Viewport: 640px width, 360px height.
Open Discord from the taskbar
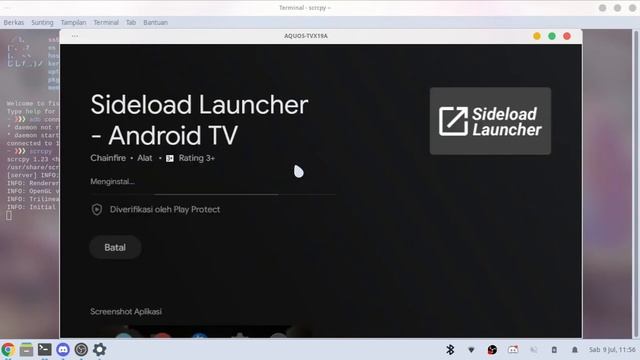[63, 349]
